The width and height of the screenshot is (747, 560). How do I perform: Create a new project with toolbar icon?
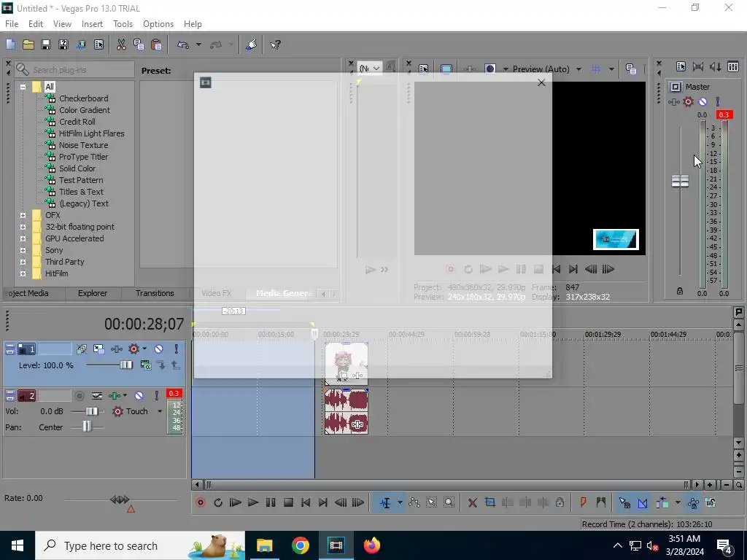pos(10,44)
